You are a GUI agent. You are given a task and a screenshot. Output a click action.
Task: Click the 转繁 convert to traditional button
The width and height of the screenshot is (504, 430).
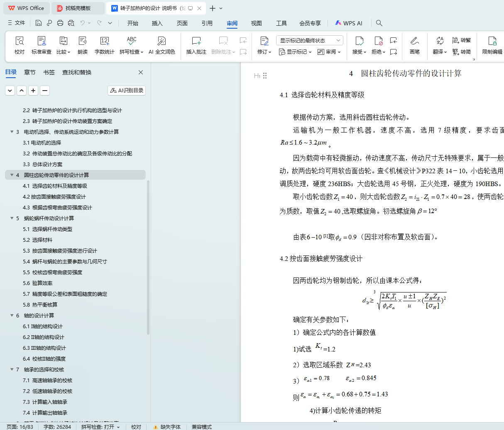(462, 40)
